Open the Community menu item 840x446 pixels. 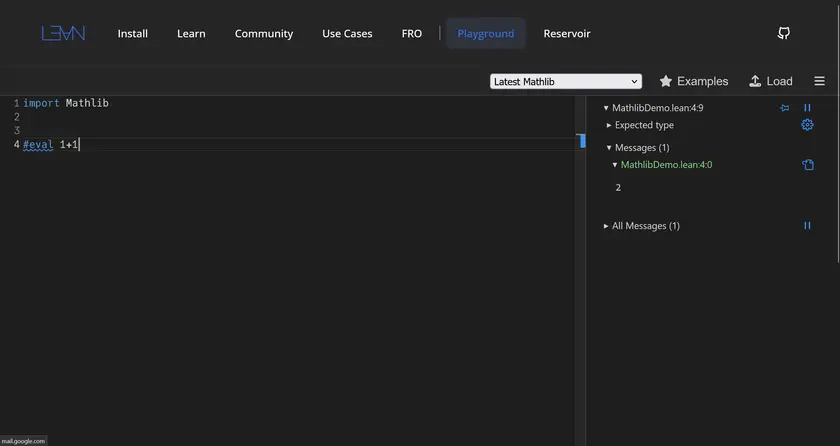coord(264,34)
